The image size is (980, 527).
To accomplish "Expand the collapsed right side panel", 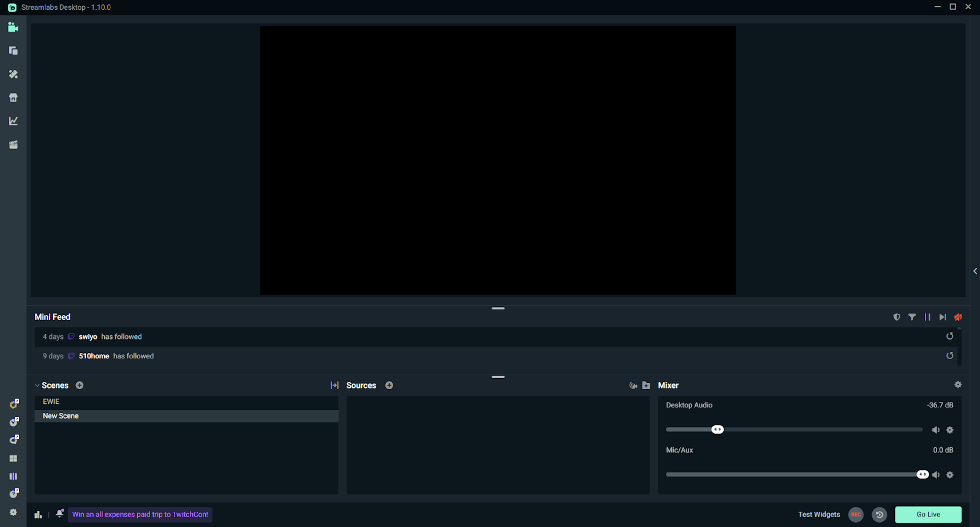I will click(x=974, y=271).
